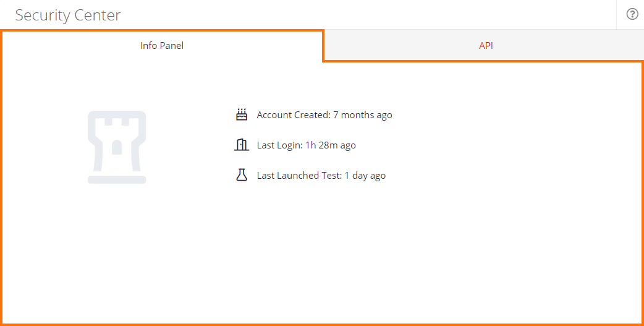This screenshot has height=326, width=644.
Task: Click the word 'Login' in second row
Action: [290, 145]
